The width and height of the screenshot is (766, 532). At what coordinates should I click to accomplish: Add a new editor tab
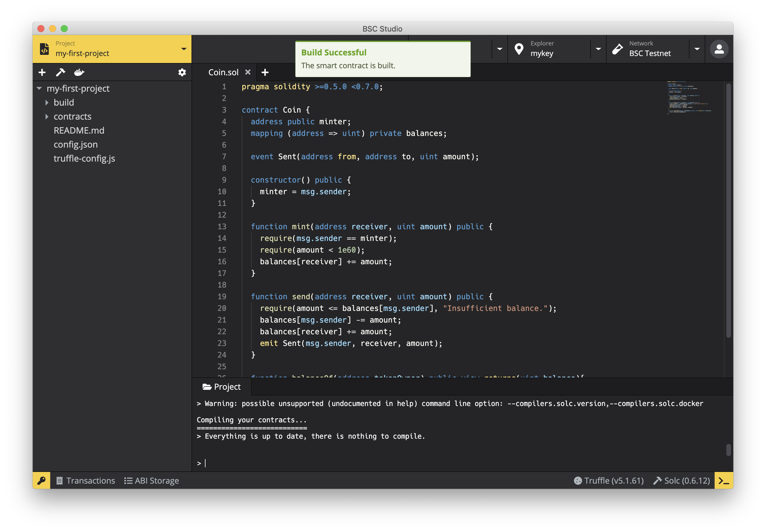pyautogui.click(x=265, y=72)
